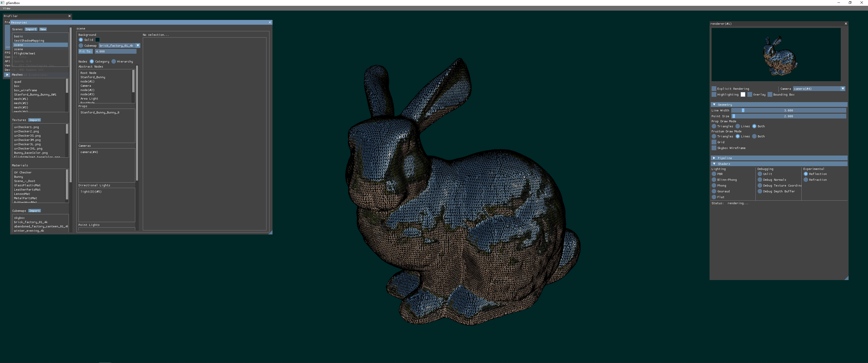
Task: Open the View menu
Action: click(x=6, y=8)
